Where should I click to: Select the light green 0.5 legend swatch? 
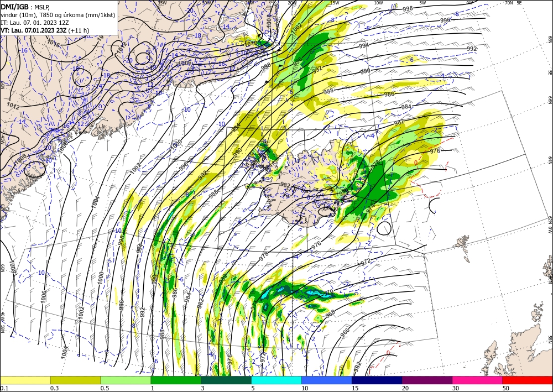[x=126, y=380]
